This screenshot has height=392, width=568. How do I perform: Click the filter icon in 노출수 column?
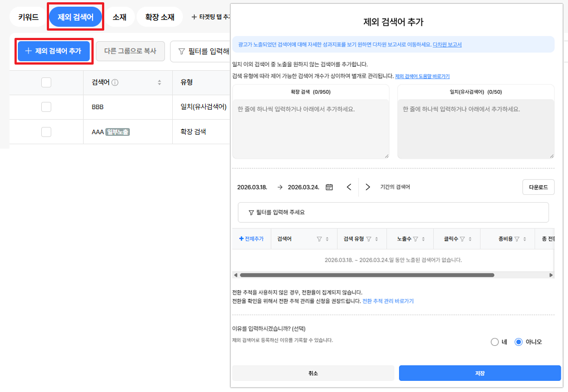[x=415, y=239]
